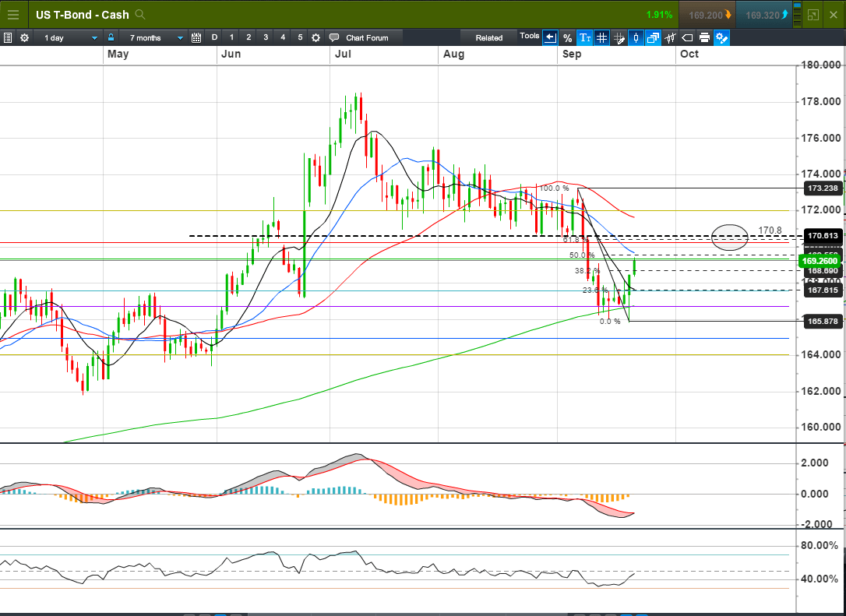Switch to saved layout 3
This screenshot has height=616, width=846.
click(266, 37)
